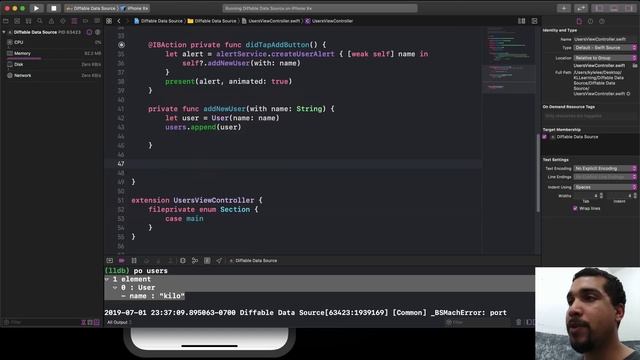Pause program execution in debug bar
This screenshot has width=640, height=360.
click(134, 260)
